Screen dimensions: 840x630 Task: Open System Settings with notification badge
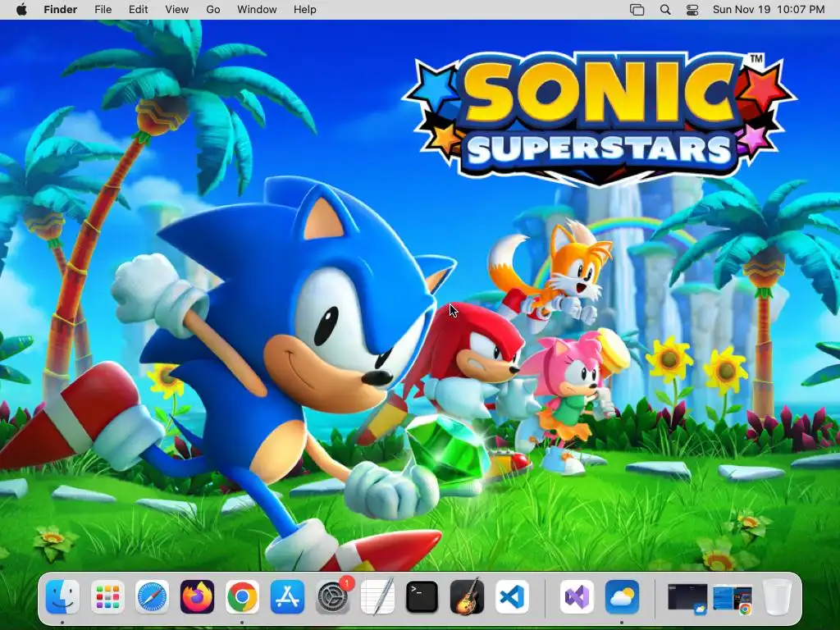333,596
